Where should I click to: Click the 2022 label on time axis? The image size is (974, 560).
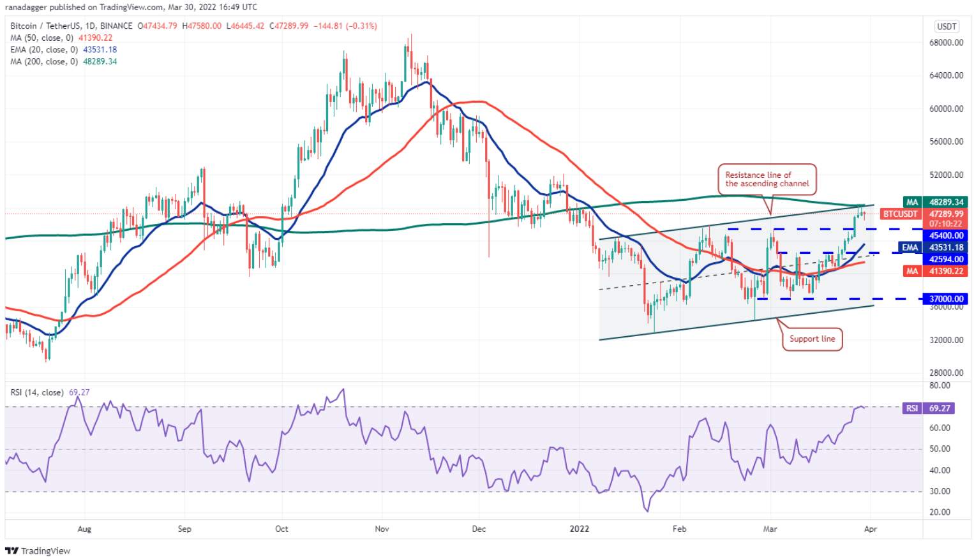coord(580,529)
